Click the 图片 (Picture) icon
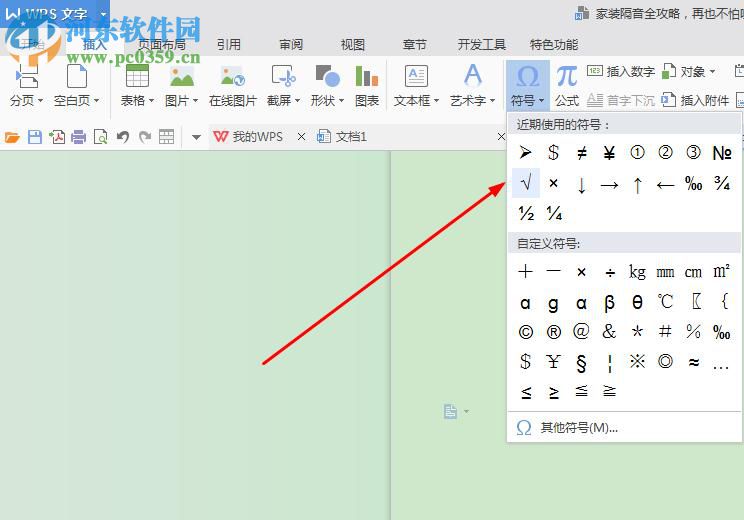The width and height of the screenshot is (744, 520). 182,76
